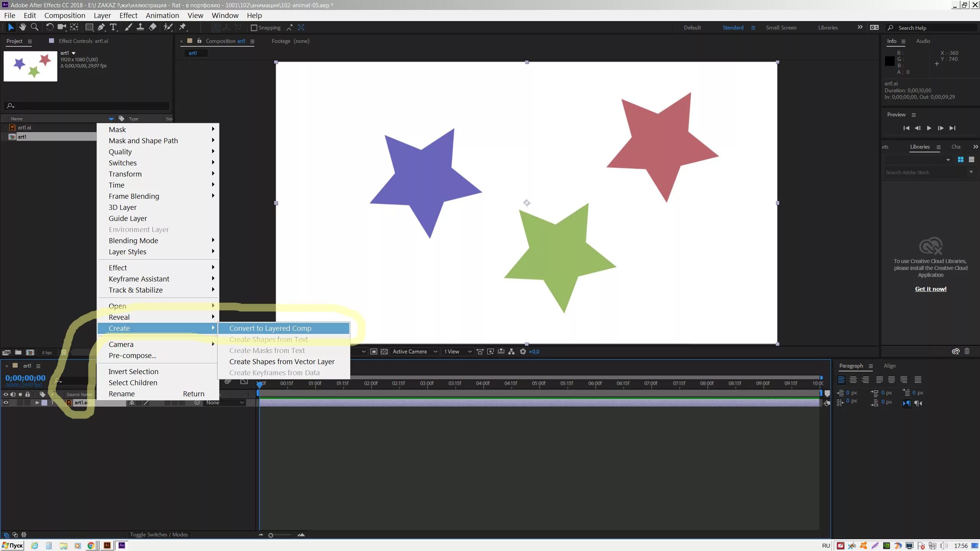Click the Play button in Preview panel

click(929, 128)
